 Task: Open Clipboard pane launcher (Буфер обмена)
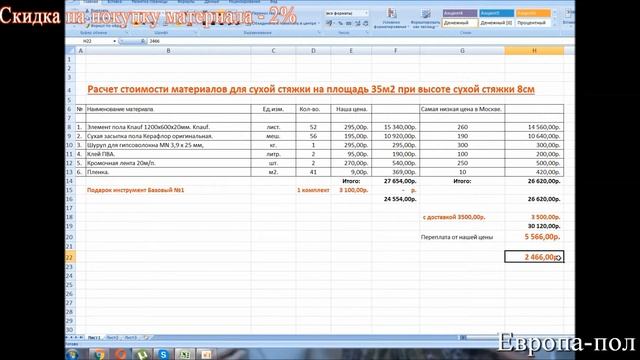[127, 33]
